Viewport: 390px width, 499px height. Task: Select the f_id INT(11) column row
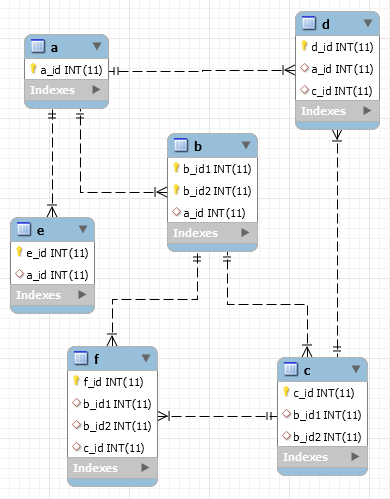pyautogui.click(x=112, y=382)
